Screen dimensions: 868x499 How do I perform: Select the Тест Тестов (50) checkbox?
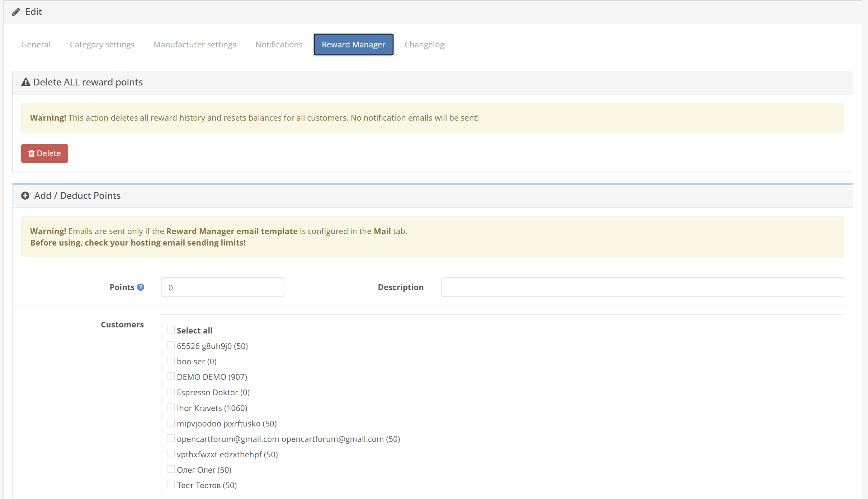click(x=171, y=485)
